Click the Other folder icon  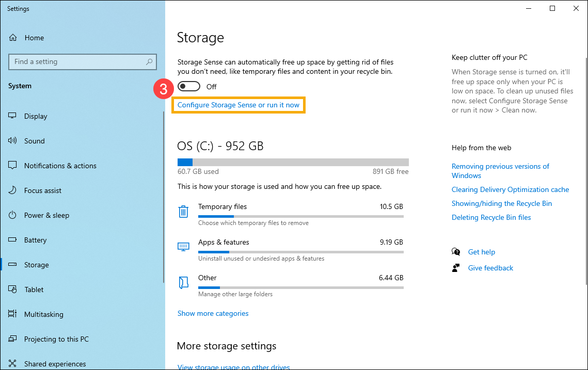coord(183,282)
